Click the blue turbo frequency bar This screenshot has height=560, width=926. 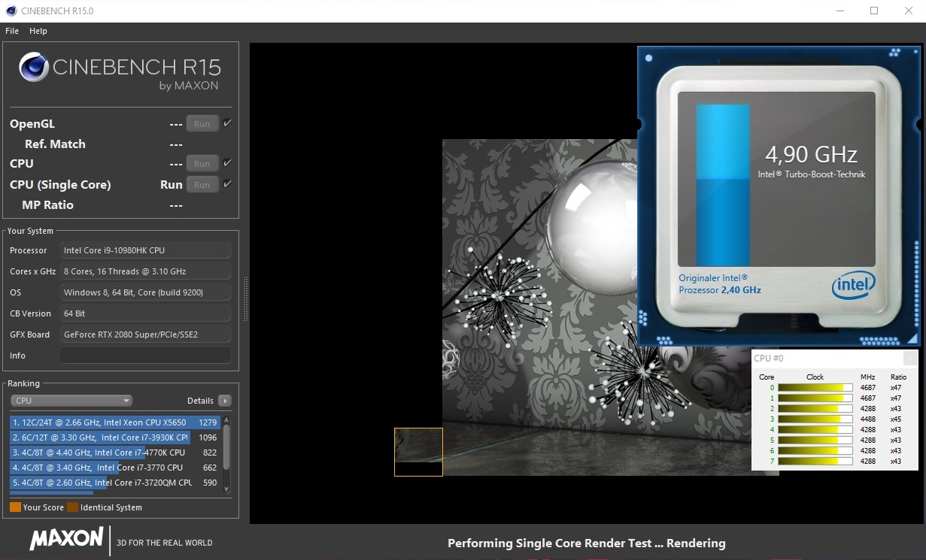[723, 185]
